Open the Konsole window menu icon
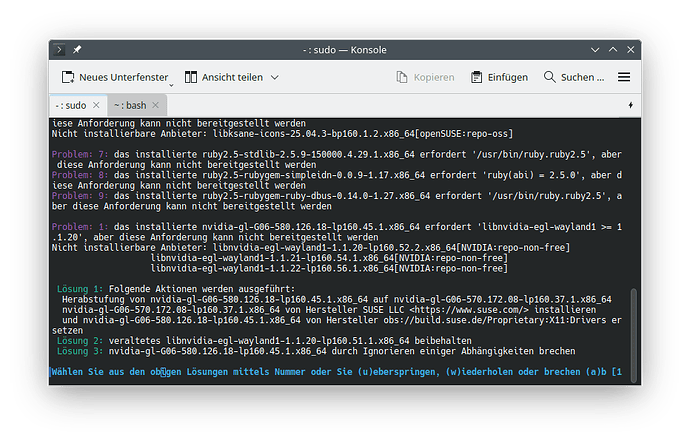This screenshot has width=690, height=443. (60, 49)
